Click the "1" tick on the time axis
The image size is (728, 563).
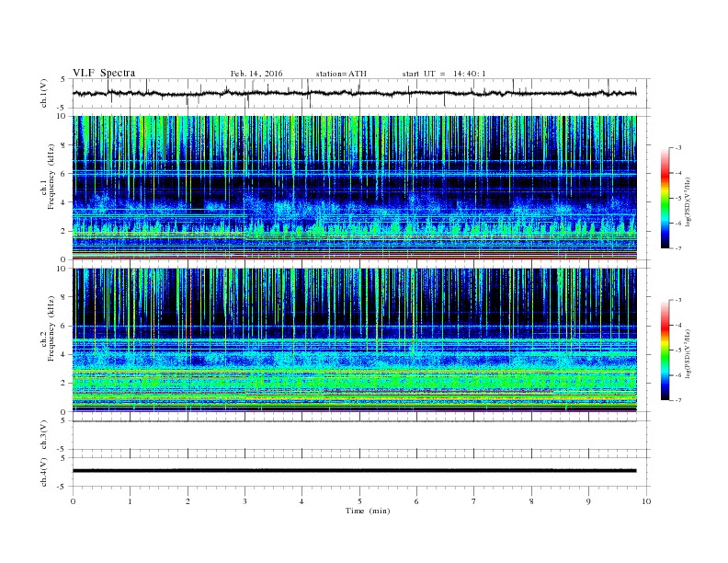tap(130, 501)
